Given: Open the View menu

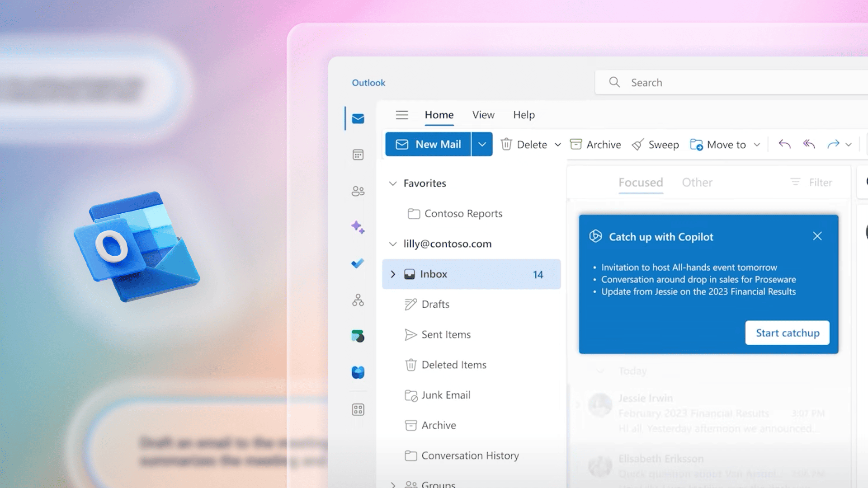Looking at the screenshot, I should point(483,115).
